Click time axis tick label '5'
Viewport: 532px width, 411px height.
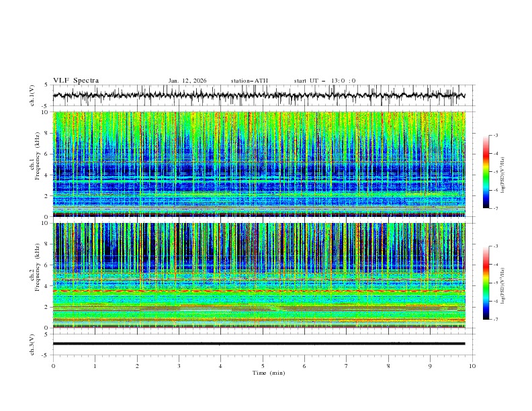tap(263, 366)
